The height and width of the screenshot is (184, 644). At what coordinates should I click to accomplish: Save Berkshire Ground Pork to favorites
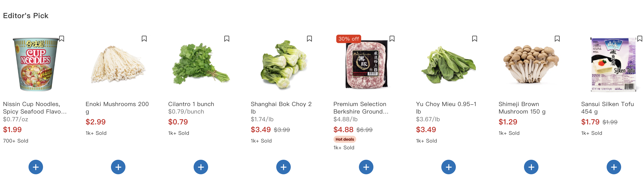pyautogui.click(x=392, y=39)
